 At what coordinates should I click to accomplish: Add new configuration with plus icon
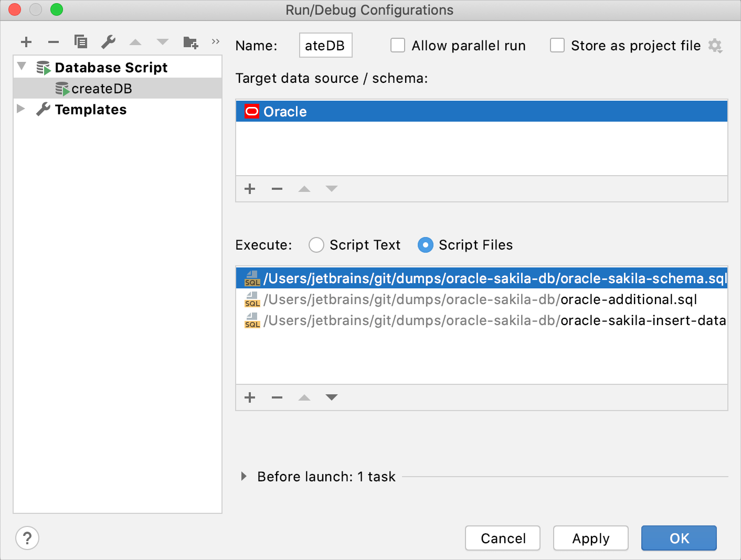(x=26, y=42)
